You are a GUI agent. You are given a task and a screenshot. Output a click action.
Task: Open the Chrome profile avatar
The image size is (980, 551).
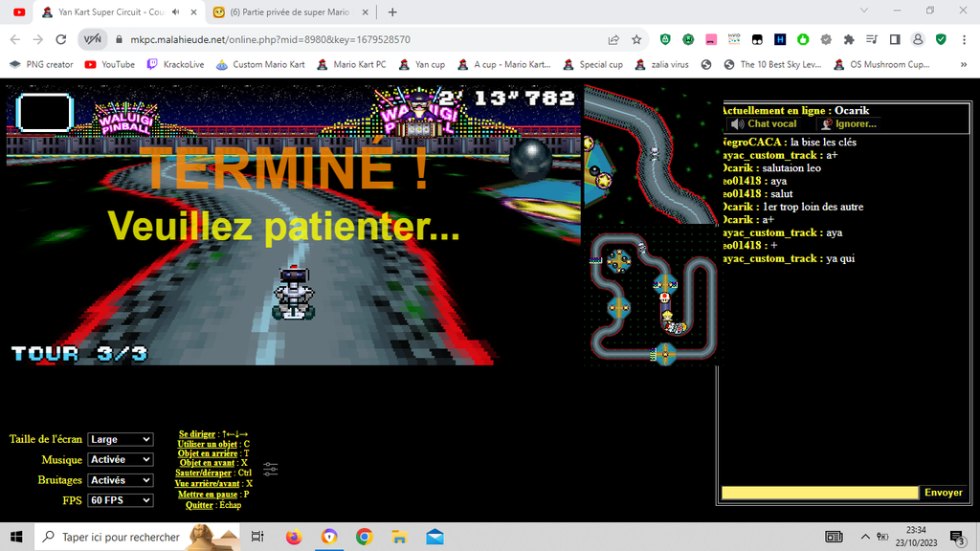[918, 39]
